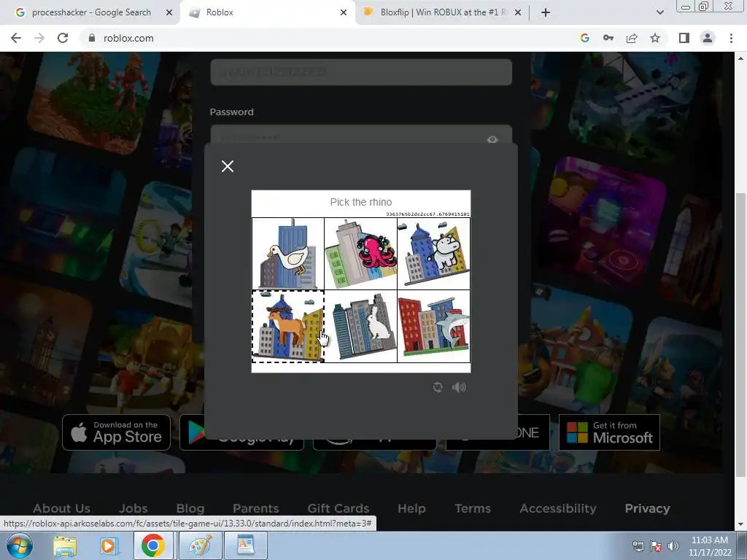Open Get it from Microsoft badge
Screen dimensions: 747x560
pos(609,432)
